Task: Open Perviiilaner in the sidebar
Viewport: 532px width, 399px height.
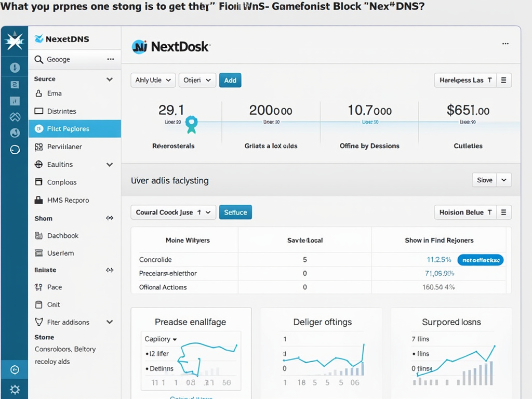Action: 75,147
